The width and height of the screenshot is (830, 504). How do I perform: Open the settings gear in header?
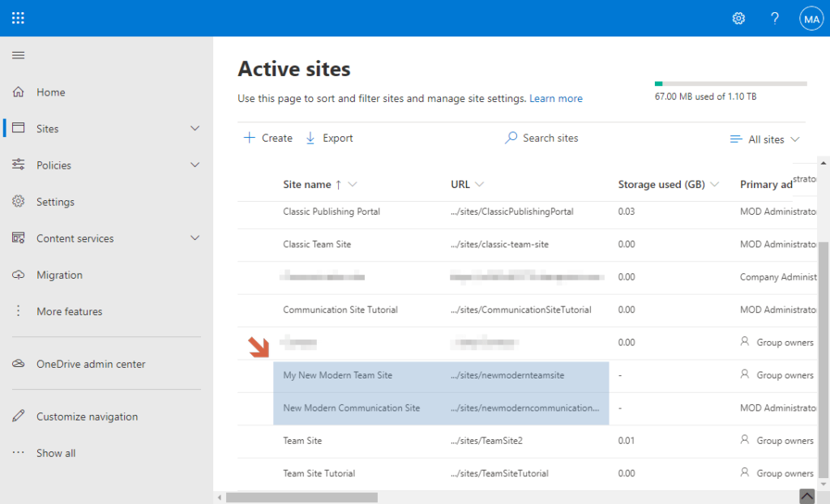point(738,19)
